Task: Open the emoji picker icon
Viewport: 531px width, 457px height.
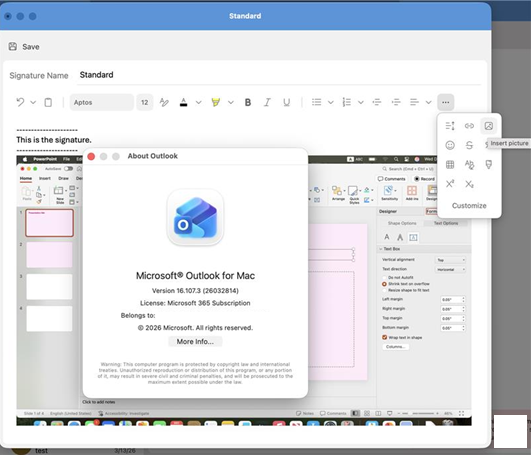Action: click(450, 145)
